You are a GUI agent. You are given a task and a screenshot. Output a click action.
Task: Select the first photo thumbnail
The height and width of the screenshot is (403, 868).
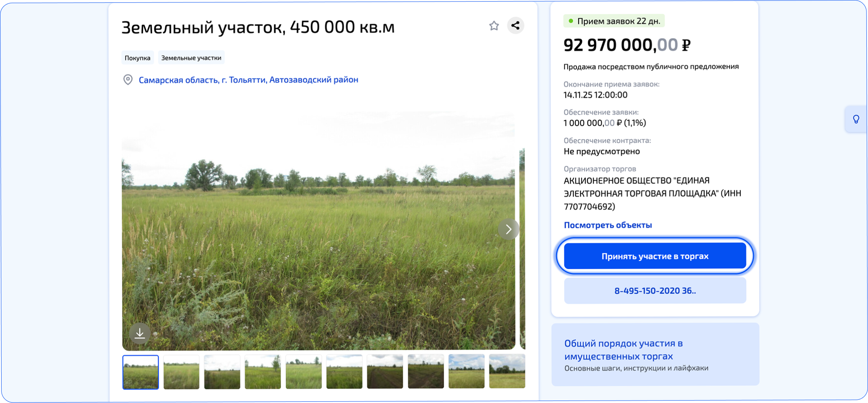[141, 372]
